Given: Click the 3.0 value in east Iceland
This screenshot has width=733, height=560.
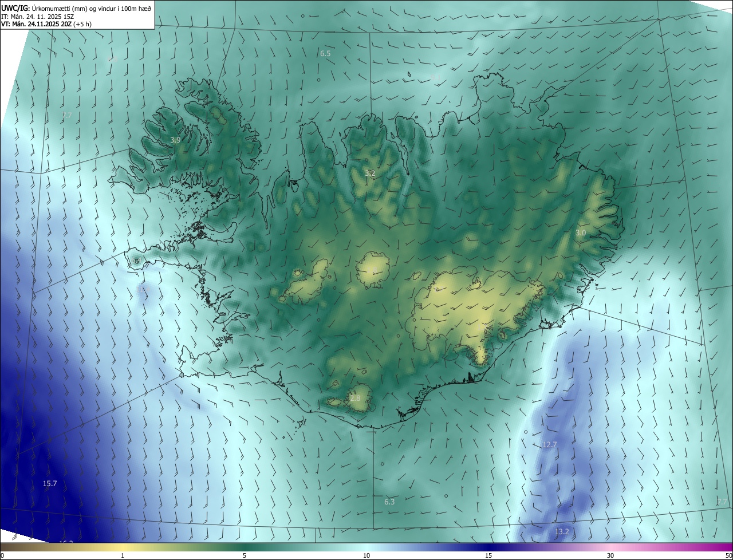Looking at the screenshot, I should tap(581, 232).
